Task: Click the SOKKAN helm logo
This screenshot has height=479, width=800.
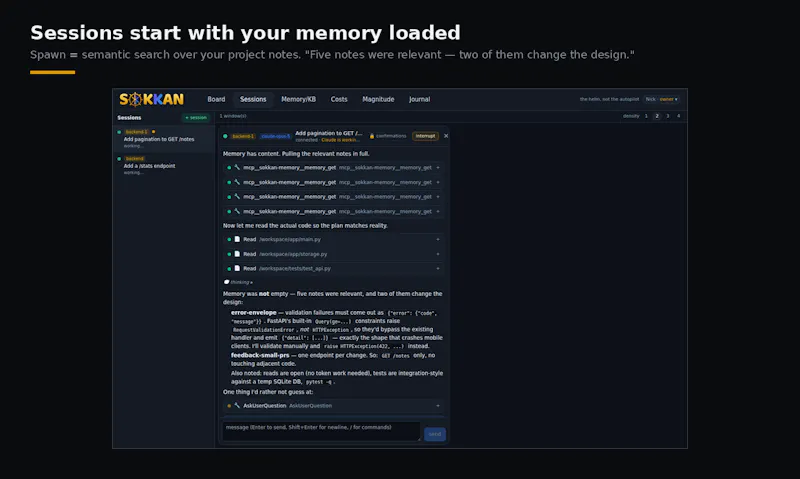Action: pyautogui.click(x=152, y=99)
